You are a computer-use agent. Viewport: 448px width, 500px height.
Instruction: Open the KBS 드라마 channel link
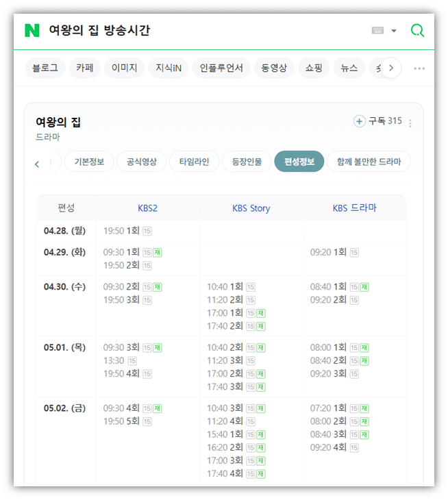point(355,208)
